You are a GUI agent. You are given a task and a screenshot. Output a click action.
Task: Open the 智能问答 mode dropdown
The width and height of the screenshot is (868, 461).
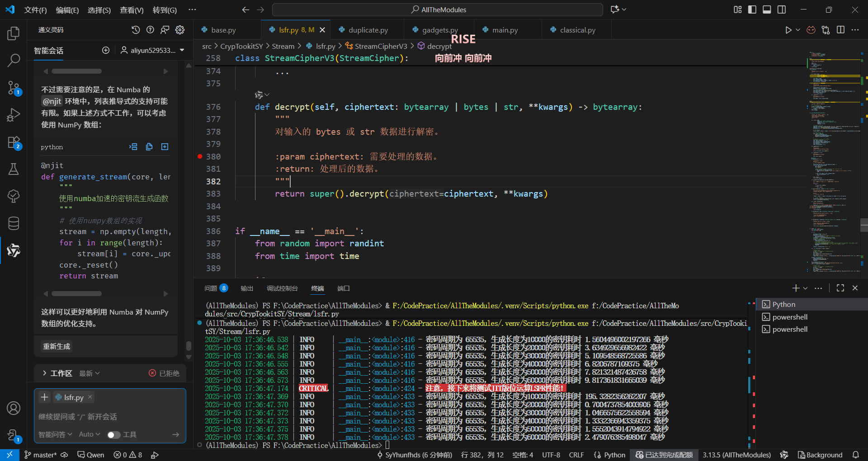click(55, 434)
